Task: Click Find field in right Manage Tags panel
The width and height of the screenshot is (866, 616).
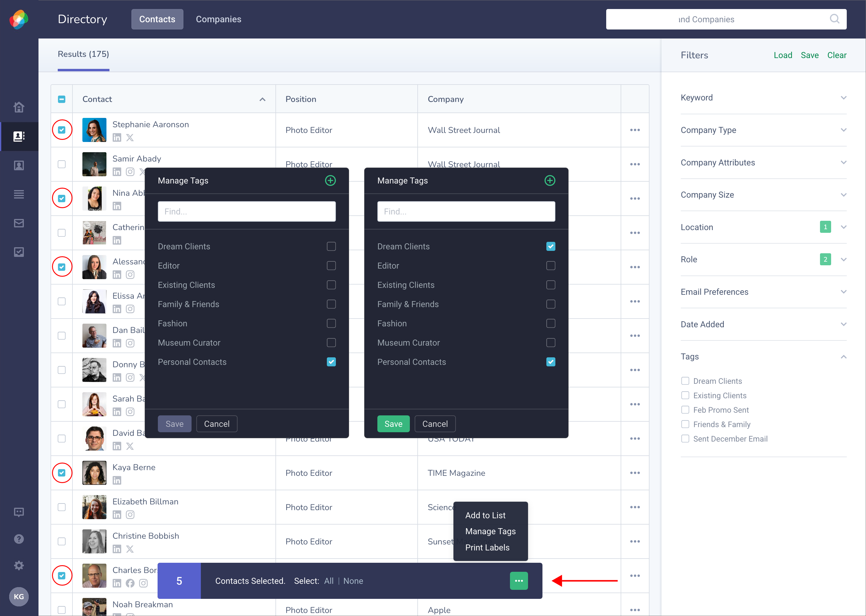Action: click(466, 212)
